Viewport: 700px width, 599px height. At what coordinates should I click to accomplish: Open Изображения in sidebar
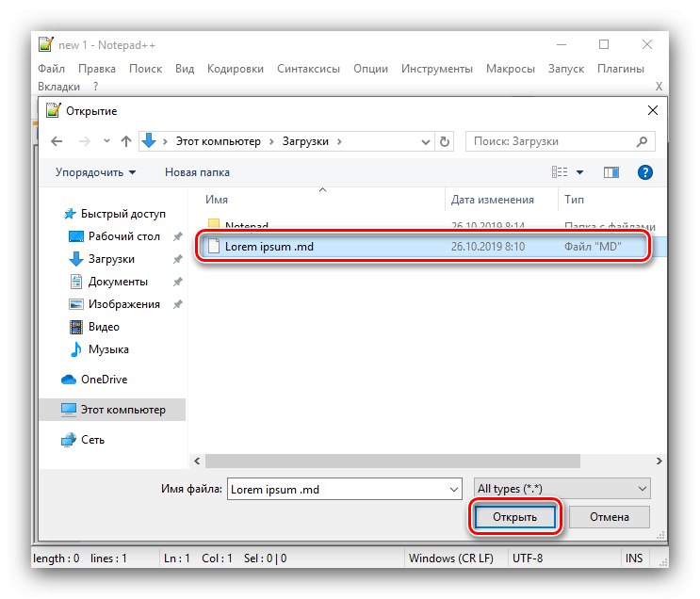114,304
